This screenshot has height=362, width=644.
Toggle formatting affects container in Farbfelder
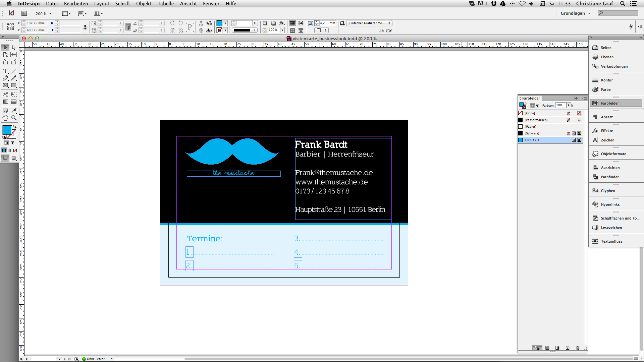(x=532, y=106)
